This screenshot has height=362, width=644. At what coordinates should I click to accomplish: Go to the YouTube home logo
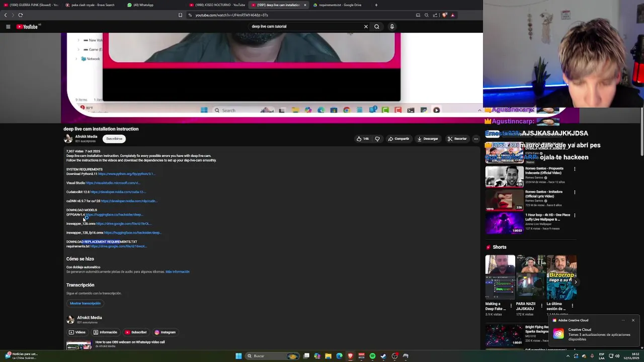pos(27,27)
